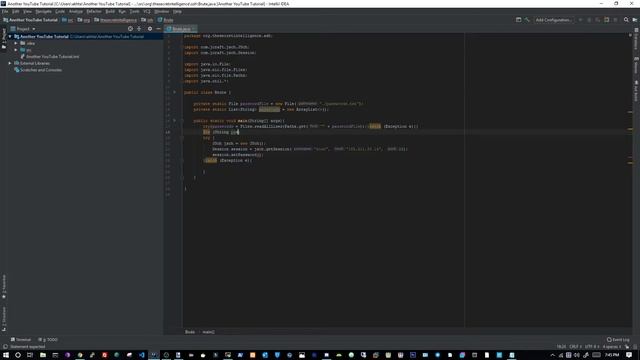Open the Database side tab on right
Image resolution: width=640 pixels, height=360 pixels.
[636, 39]
